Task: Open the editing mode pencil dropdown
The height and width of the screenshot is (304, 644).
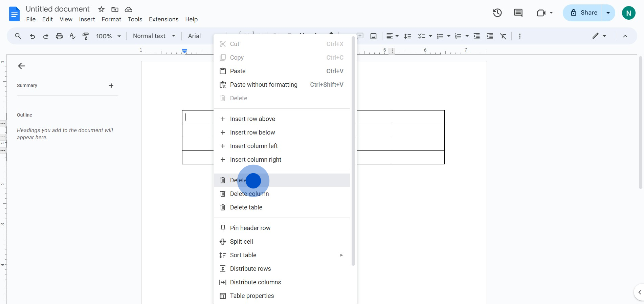Action: [x=599, y=36]
